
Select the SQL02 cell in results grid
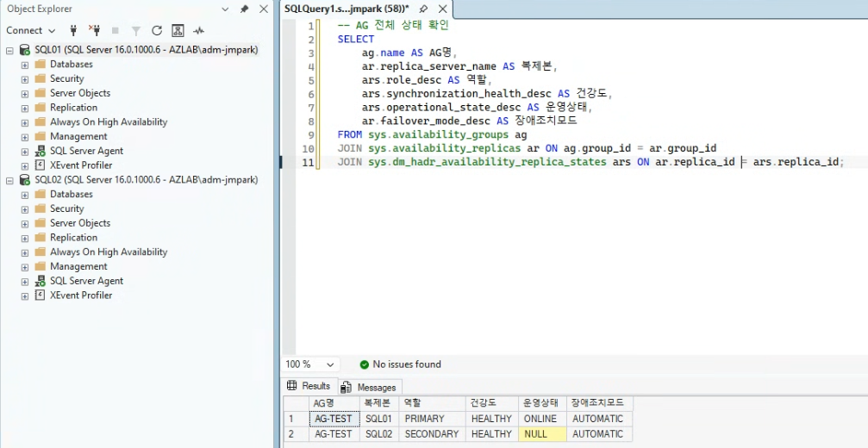379,434
